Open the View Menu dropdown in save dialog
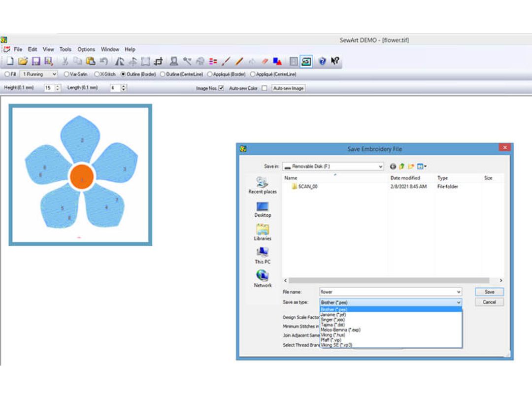Viewport: 532px width, 399px height. click(422, 166)
